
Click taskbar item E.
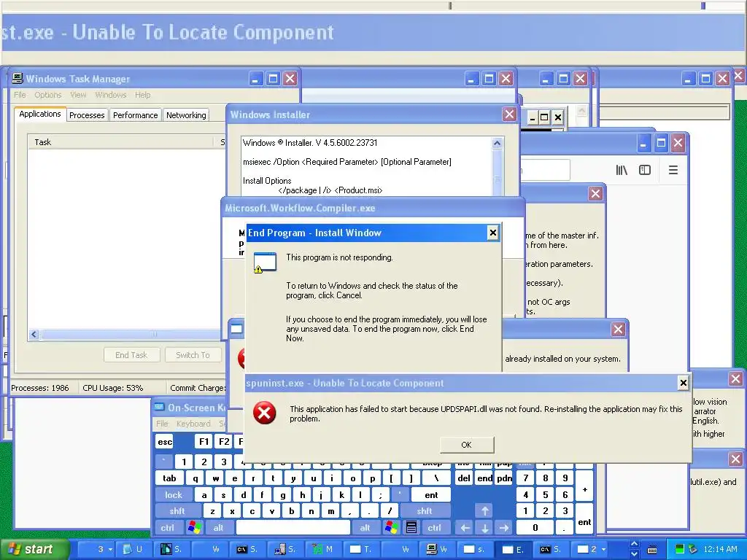click(x=514, y=549)
